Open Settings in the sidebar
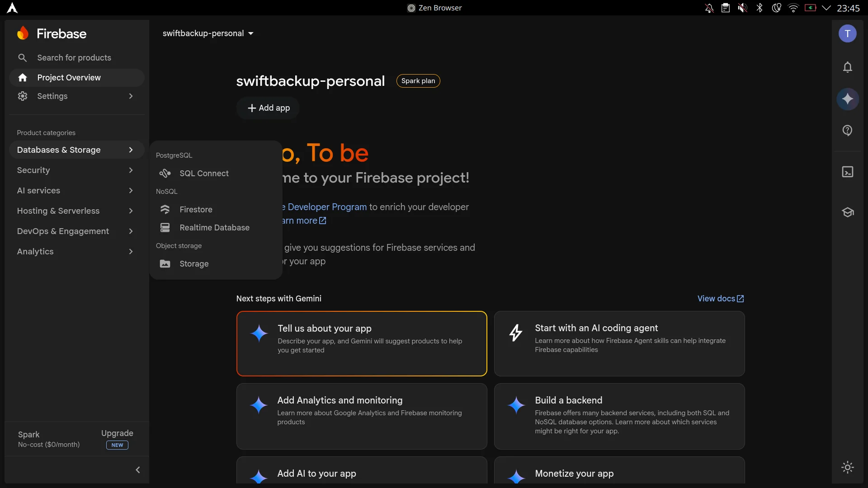The width and height of the screenshot is (868, 488). click(77, 96)
